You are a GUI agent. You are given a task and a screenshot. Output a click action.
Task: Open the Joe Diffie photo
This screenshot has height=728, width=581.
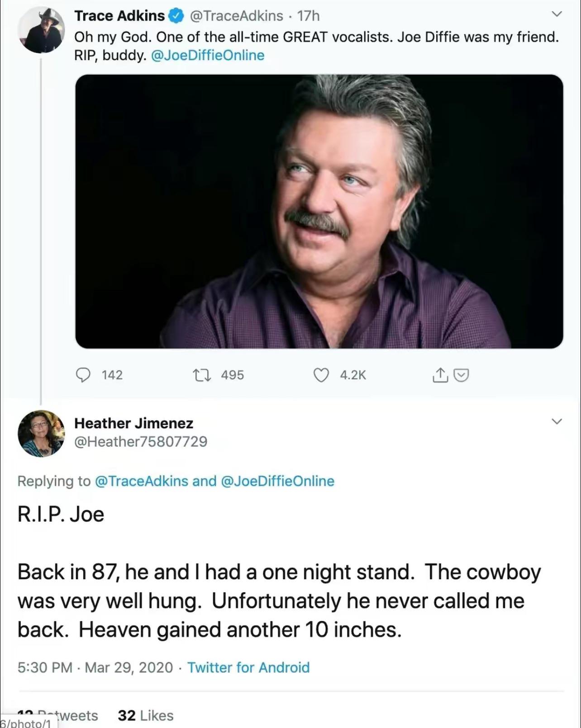click(x=319, y=211)
